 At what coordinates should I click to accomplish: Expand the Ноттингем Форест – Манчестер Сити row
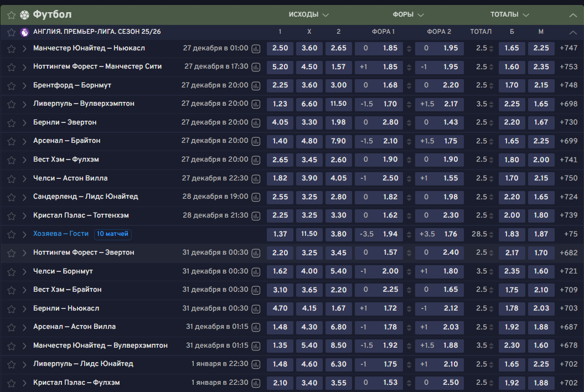click(24, 67)
